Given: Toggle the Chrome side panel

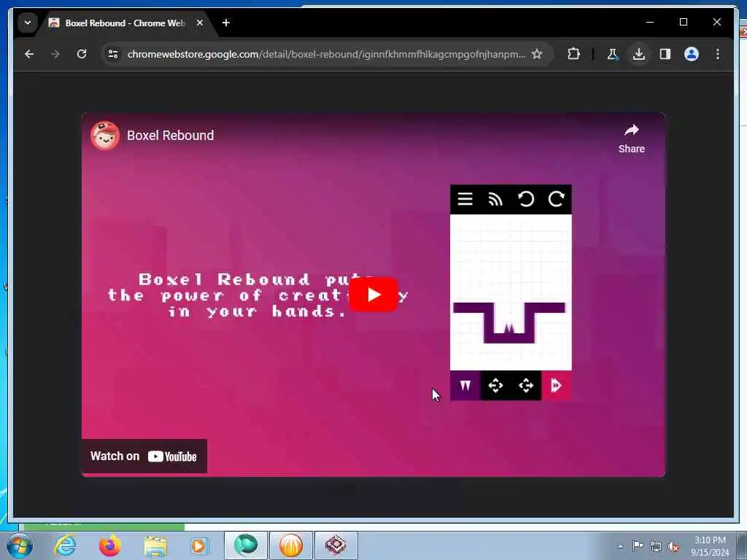Looking at the screenshot, I should pos(665,54).
